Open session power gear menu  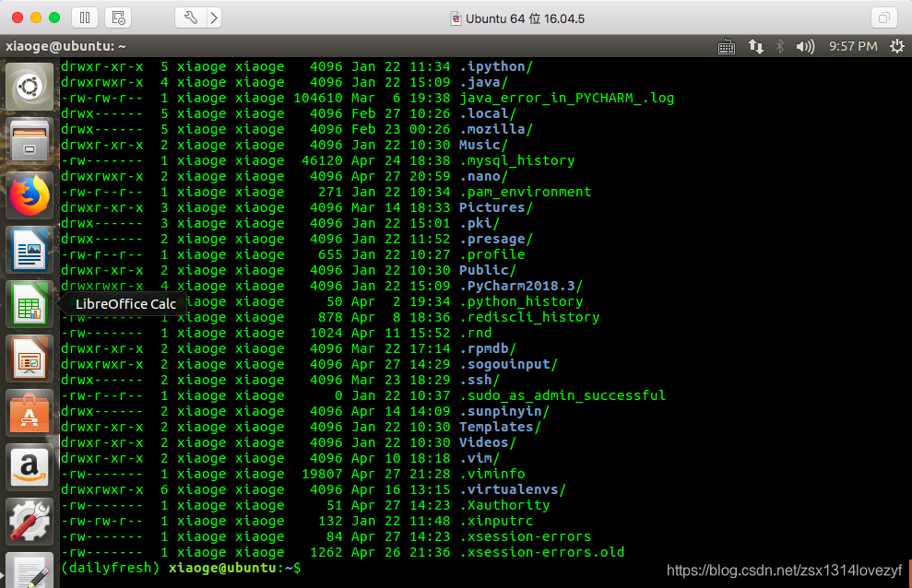click(897, 46)
